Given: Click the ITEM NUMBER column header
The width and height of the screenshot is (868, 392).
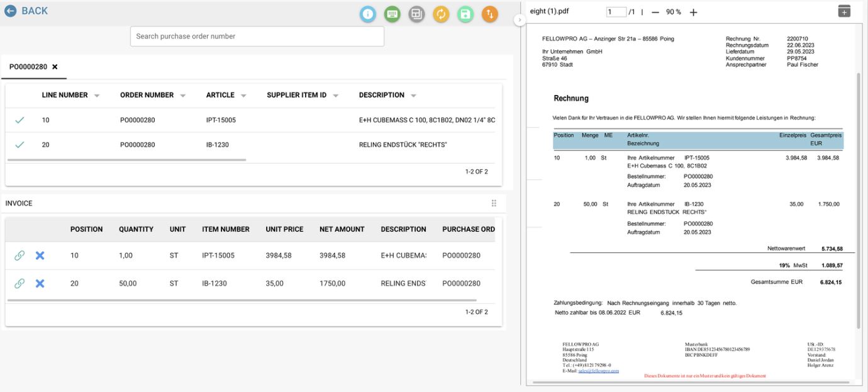Looking at the screenshot, I should pyautogui.click(x=226, y=230).
